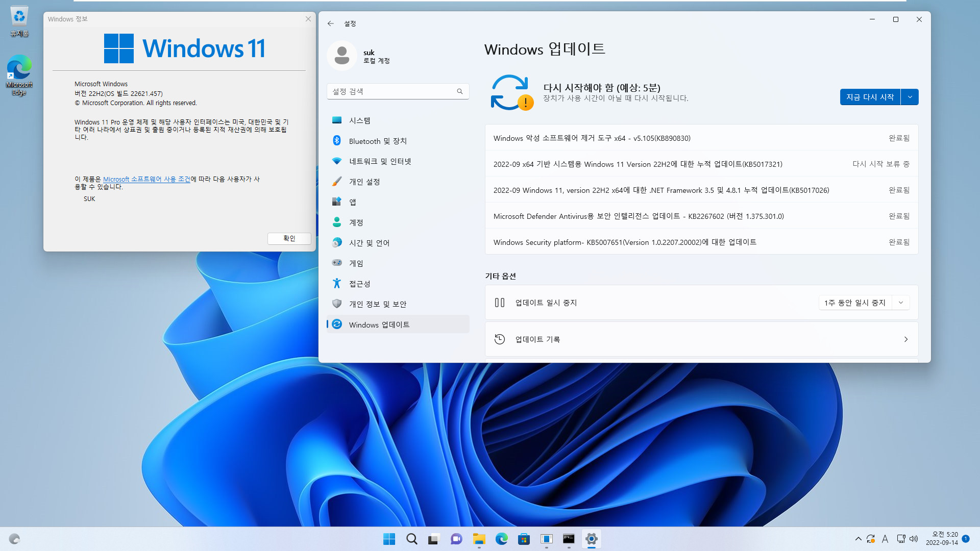Click the search magnifier in 설정 검색
980x551 pixels.
[460, 91]
